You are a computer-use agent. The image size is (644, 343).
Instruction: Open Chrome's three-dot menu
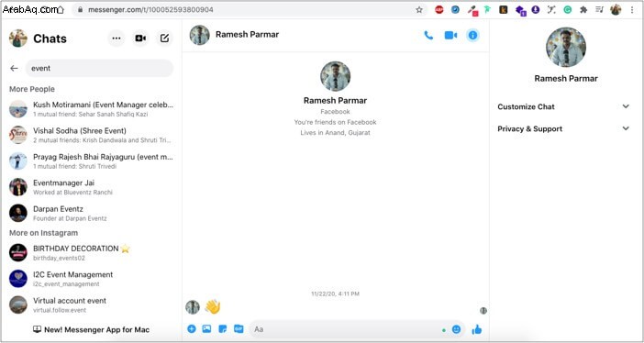coord(632,10)
